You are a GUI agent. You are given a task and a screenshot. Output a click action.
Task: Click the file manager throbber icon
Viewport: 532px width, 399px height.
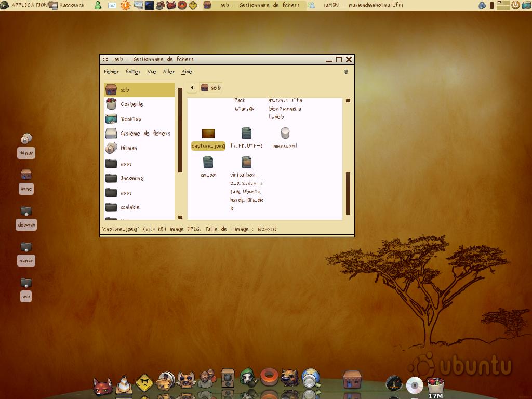(346, 72)
